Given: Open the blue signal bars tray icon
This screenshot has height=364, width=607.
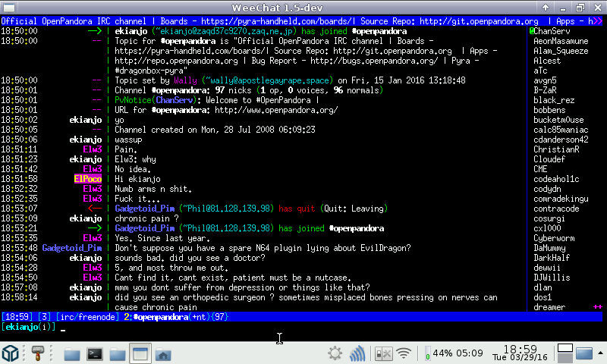Looking at the screenshot, I should (357, 353).
